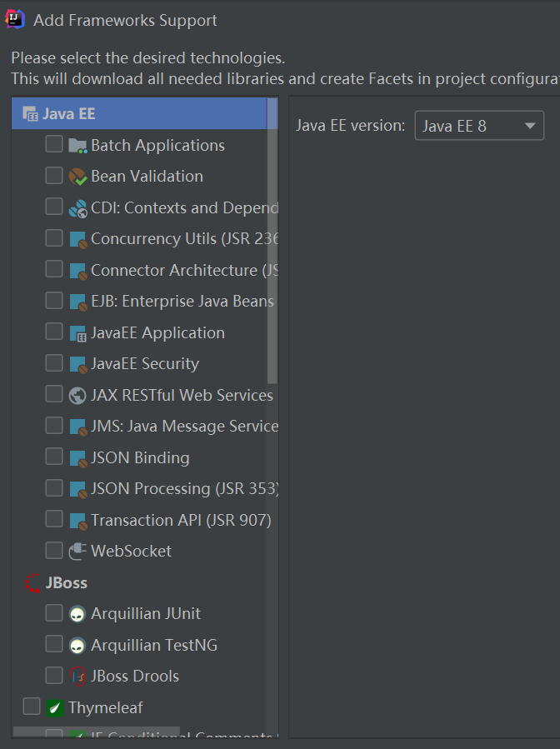Click the WebSocket icon
This screenshot has height=749, width=560.
click(77, 551)
